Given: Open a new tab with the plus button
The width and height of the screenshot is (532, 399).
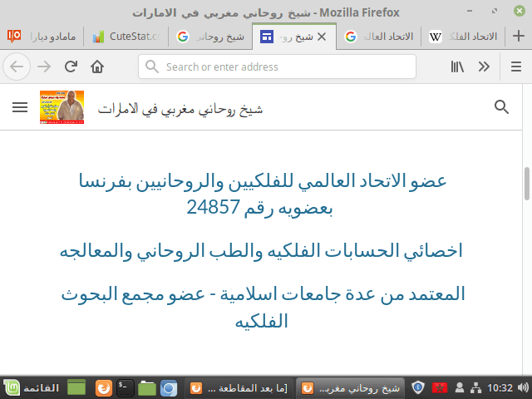Looking at the screenshot, I should [x=519, y=36].
